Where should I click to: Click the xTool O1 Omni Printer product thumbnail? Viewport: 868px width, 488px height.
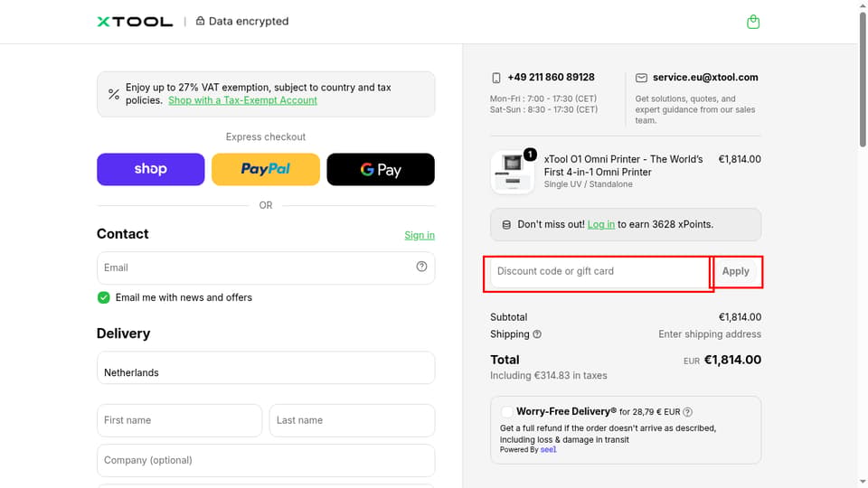coord(513,172)
